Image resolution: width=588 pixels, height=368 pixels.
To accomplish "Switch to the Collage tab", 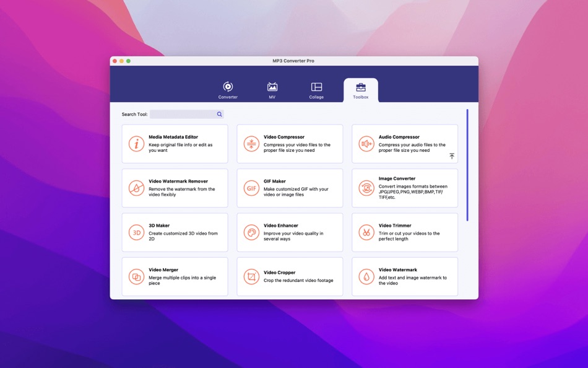I will [316, 89].
